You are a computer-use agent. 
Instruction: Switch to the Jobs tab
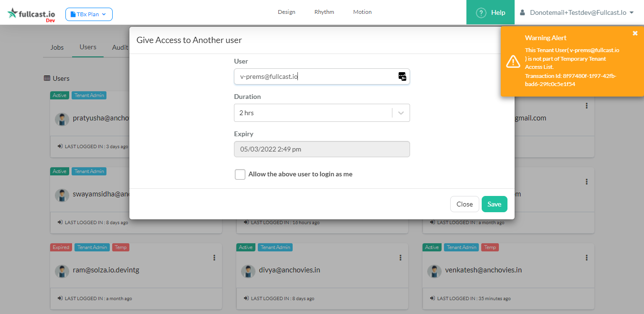(x=57, y=47)
